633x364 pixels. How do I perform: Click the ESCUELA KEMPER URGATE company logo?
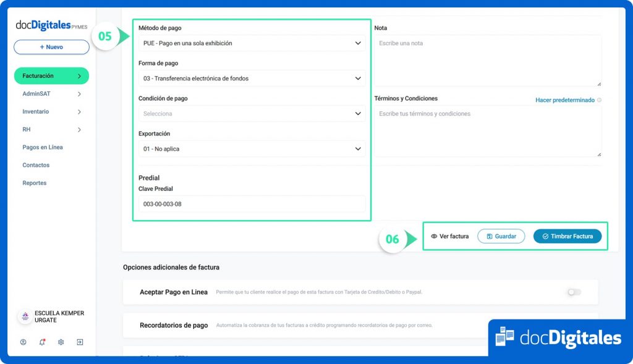click(x=25, y=316)
